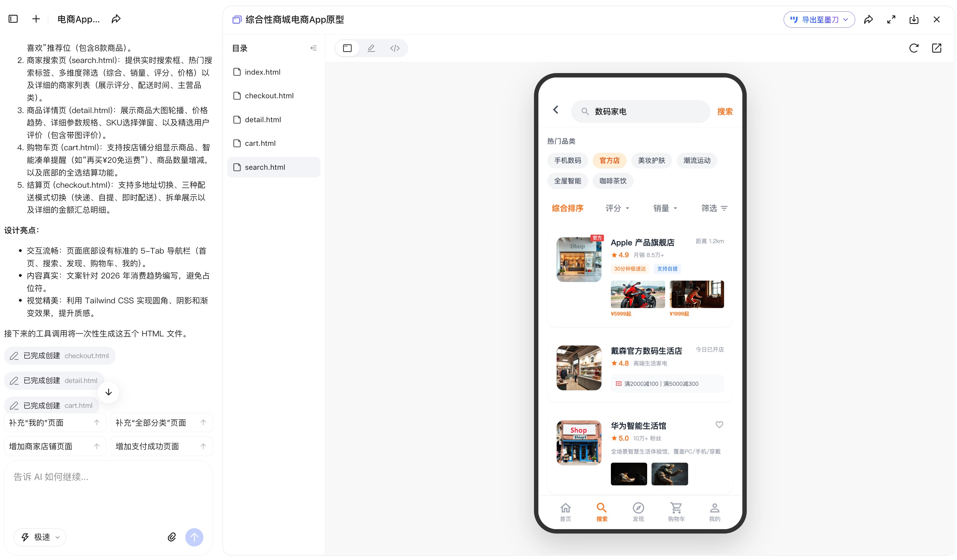Attach a file with paperclip icon

[x=172, y=538]
